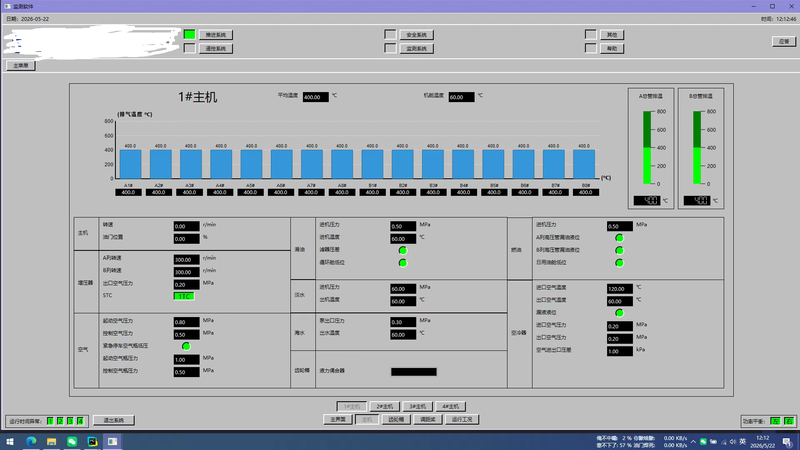Click the B列高压管漏油液位 green lamp
800x450 pixels.
pyautogui.click(x=619, y=250)
